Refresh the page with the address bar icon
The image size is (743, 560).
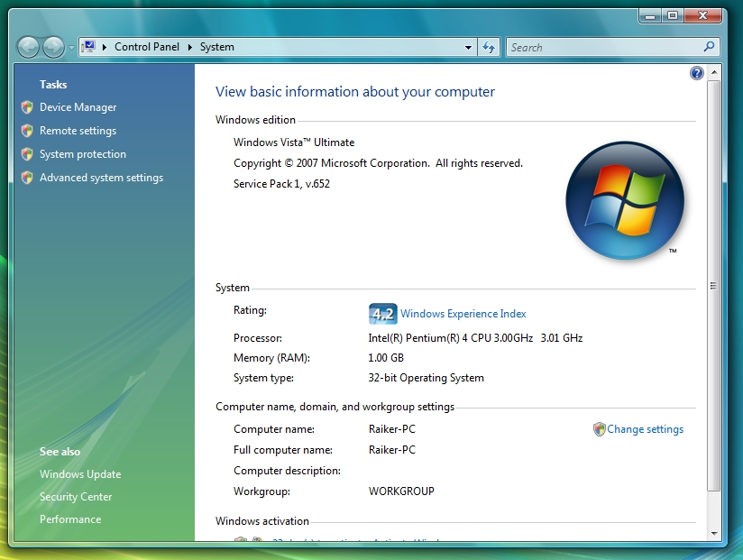[x=488, y=47]
